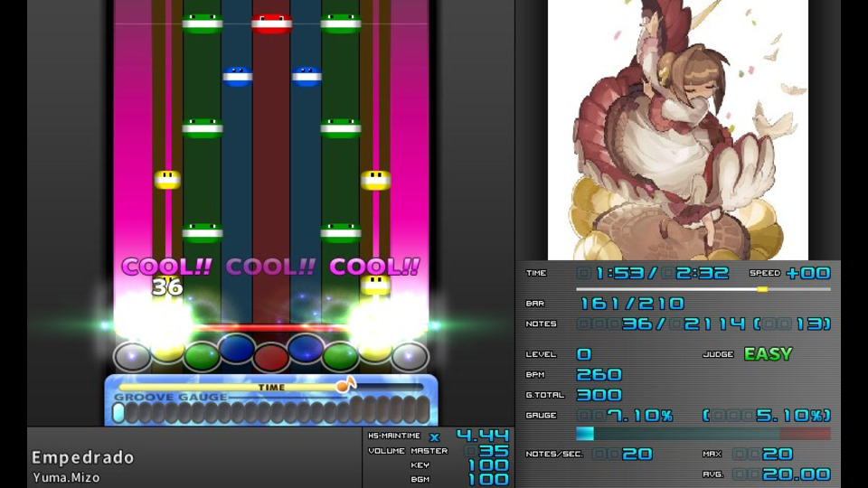Click the song title Empedrado
The height and width of the screenshot is (488, 868).
point(83,457)
